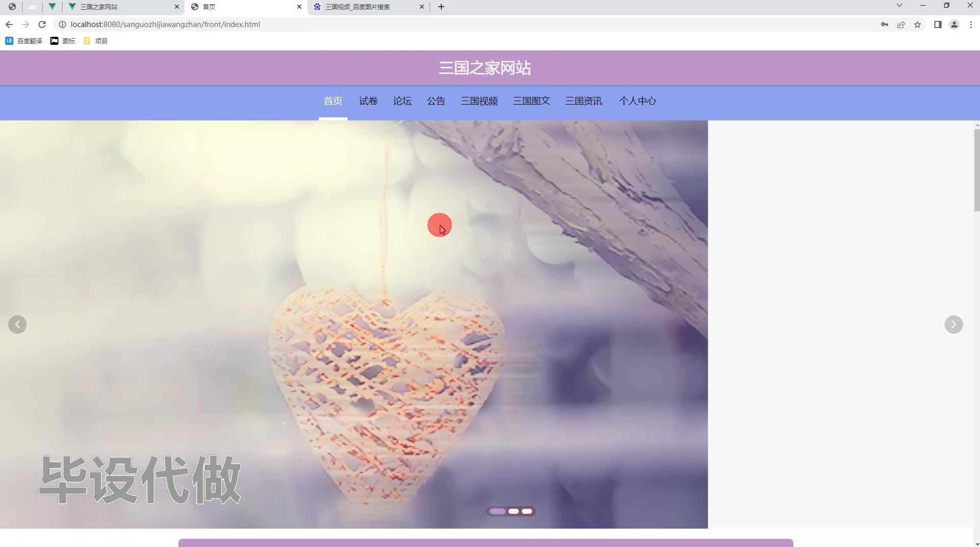Open 论坛 in the navigation menu
980x547 pixels.
coord(402,101)
